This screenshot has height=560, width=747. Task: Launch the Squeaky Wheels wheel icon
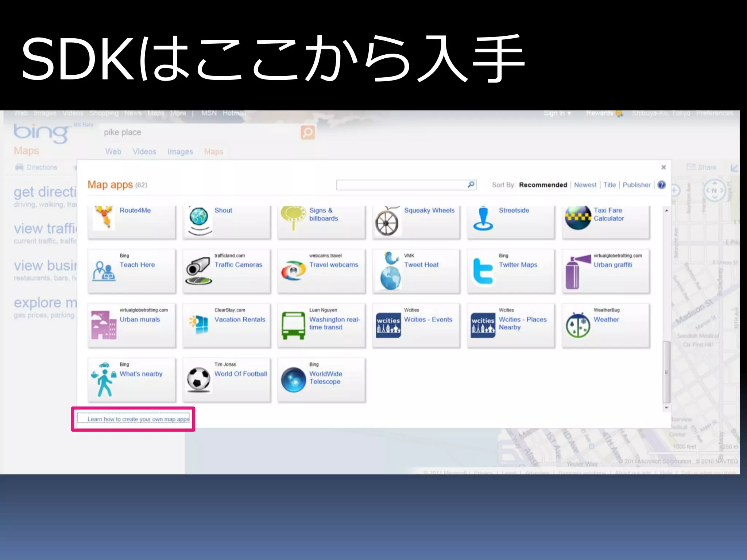coord(387,221)
